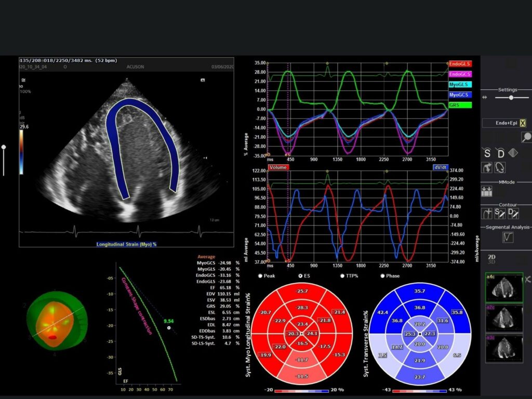Click the new contour trace icon

pyautogui.click(x=487, y=213)
